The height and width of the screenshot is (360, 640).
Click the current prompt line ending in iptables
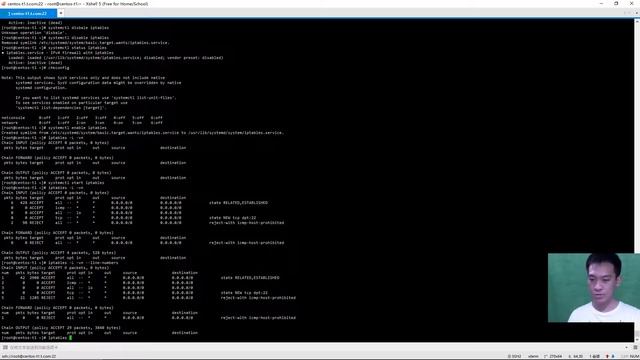click(37, 338)
